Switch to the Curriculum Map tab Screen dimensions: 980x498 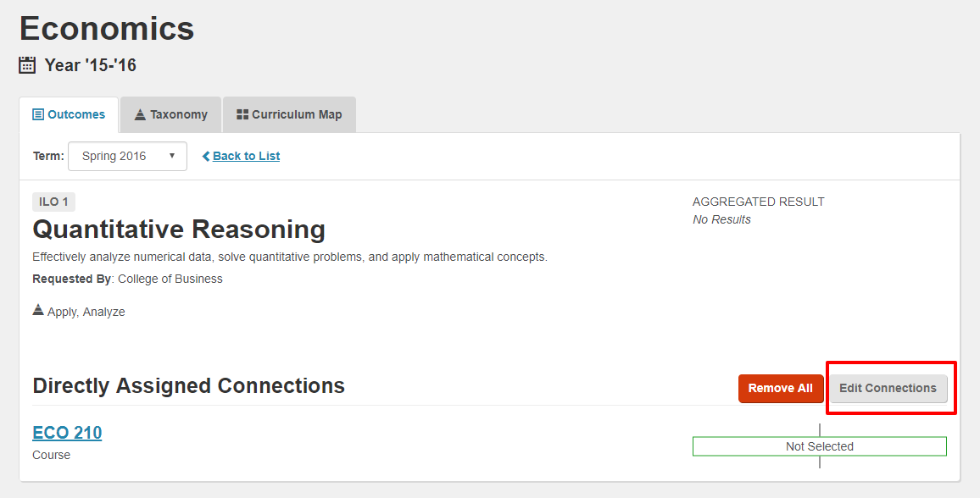289,115
